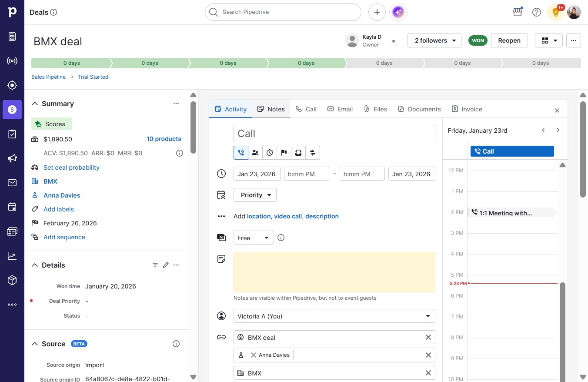Click the Source section info icon
The image size is (588, 382).
176,344
